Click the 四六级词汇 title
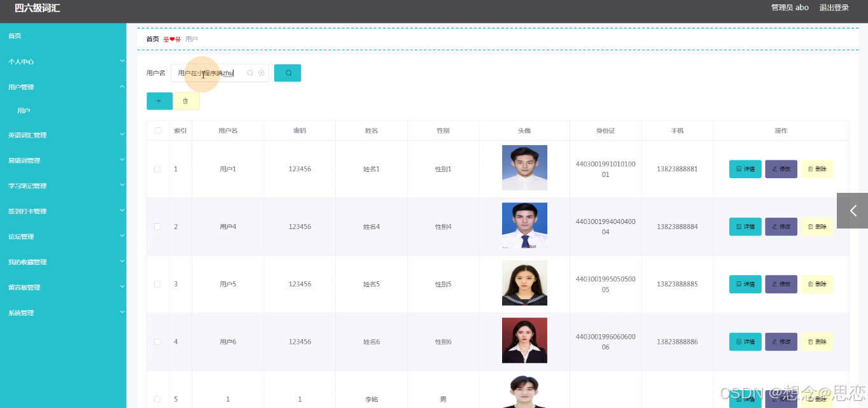 [38, 8]
